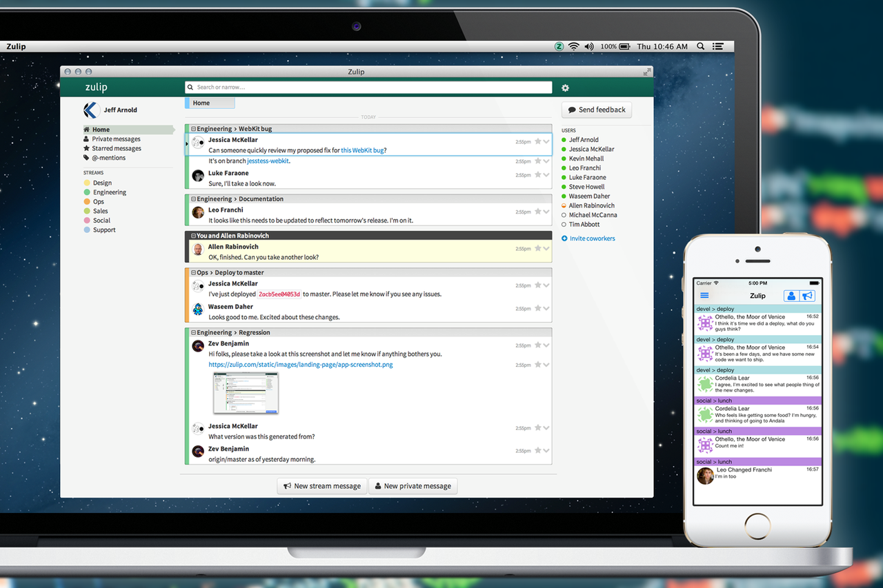883x588 pixels.
Task: Open the chevron menu on Zev's origin/master message
Action: pos(546,451)
